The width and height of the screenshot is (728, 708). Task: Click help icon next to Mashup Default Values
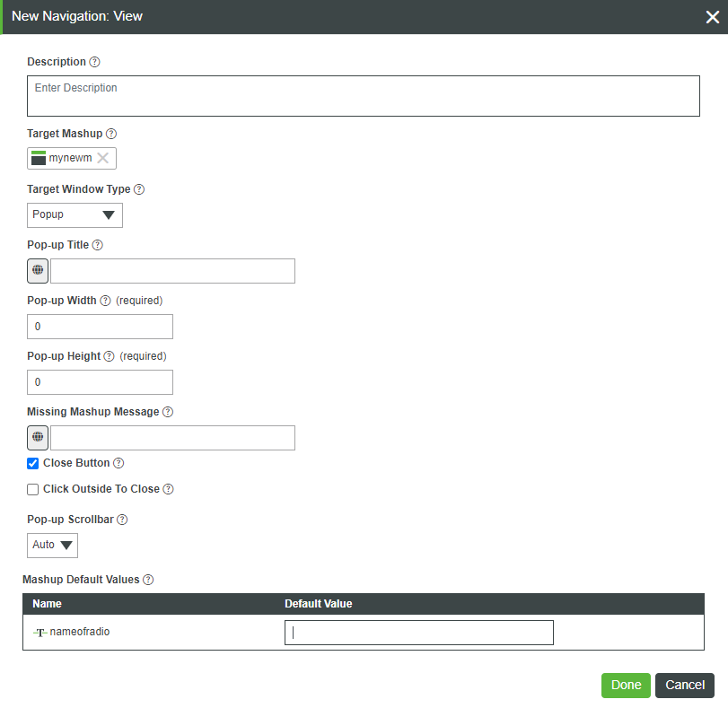[148, 580]
